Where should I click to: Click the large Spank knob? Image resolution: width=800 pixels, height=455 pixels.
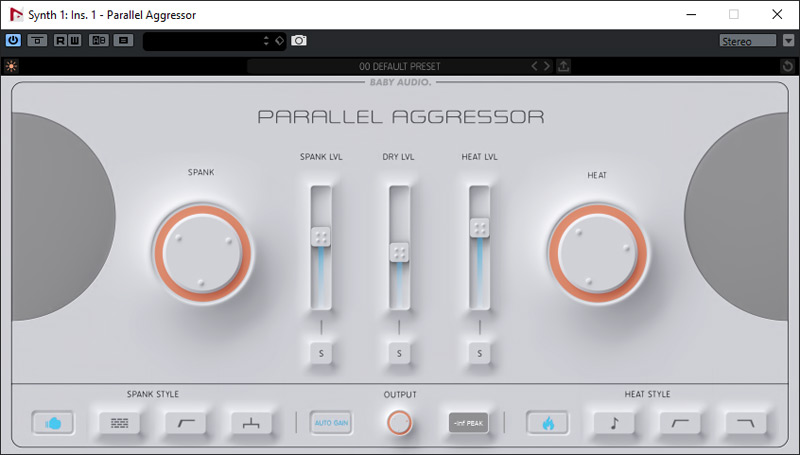(201, 252)
